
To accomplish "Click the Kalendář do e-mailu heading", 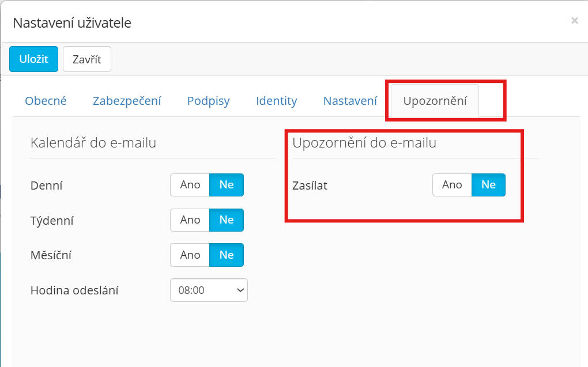I will (93, 143).
